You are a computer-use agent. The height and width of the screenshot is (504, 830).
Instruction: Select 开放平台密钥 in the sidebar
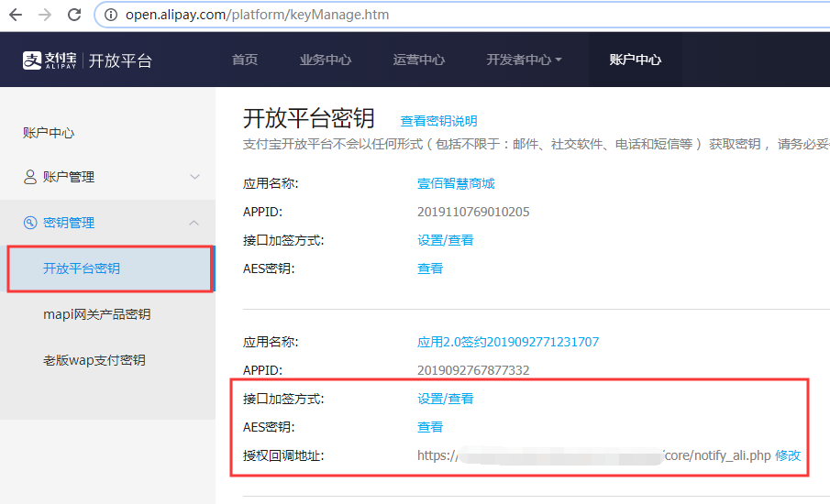pyautogui.click(x=82, y=268)
